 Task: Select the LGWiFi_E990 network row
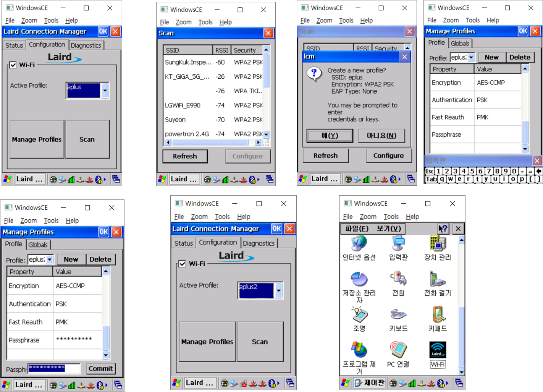click(213, 105)
